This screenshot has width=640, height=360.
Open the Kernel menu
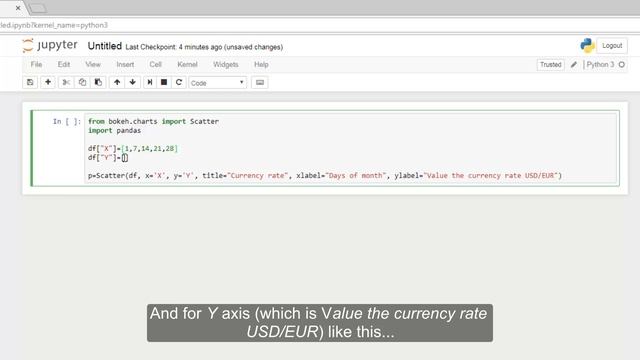coord(187,64)
